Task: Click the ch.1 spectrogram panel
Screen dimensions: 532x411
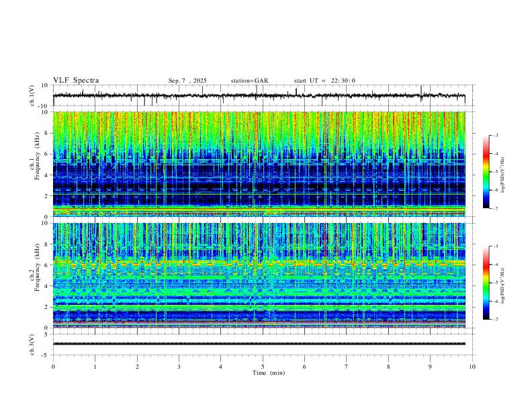Action: (259, 164)
